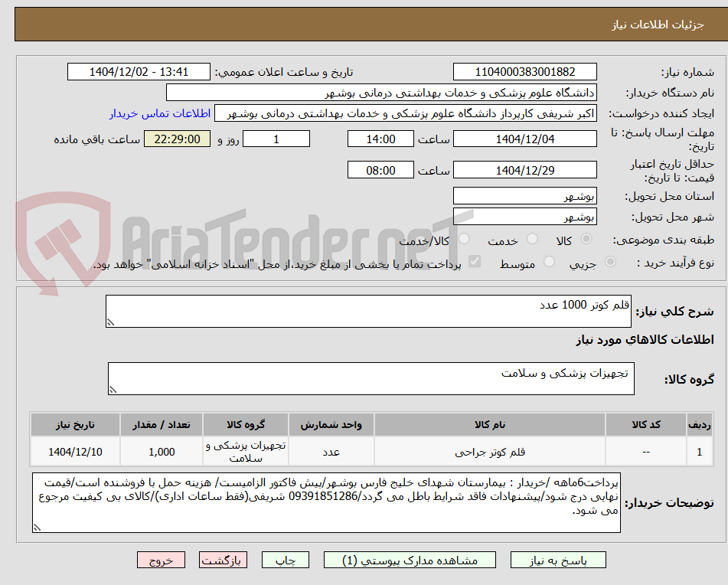Screen dimensions: 728x585
Task: Open 'مشاهده مدارک پیوستی (1)' attachments
Action: (x=410, y=560)
